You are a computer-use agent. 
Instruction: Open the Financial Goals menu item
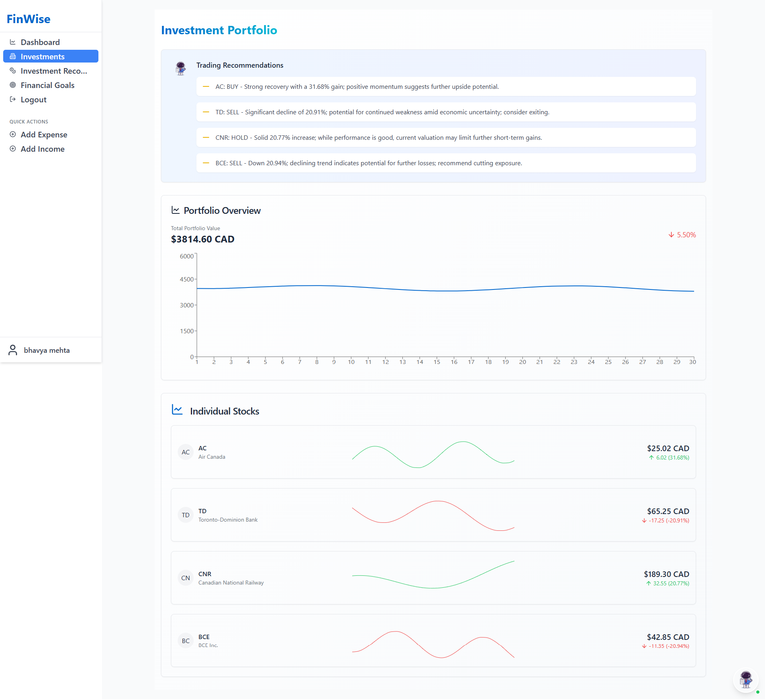click(47, 85)
